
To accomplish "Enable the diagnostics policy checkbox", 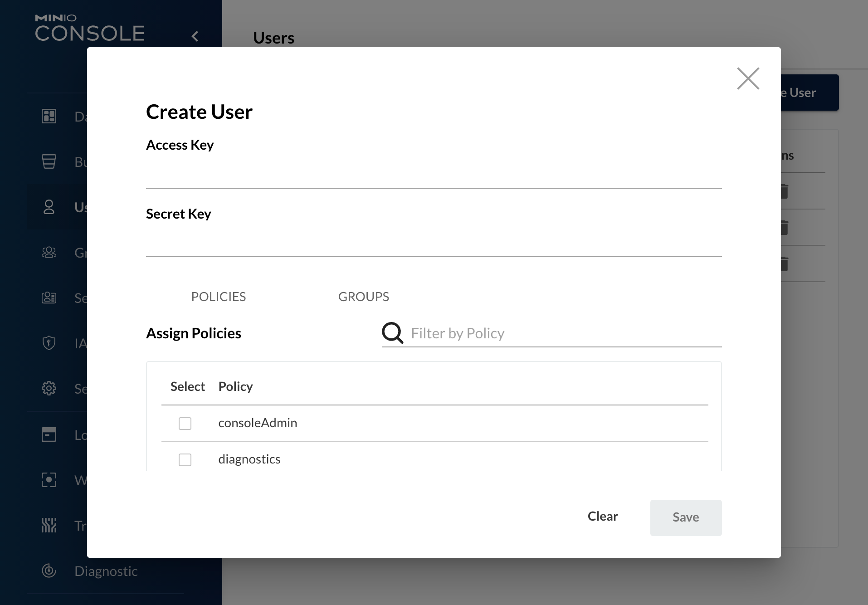I will [x=185, y=460].
